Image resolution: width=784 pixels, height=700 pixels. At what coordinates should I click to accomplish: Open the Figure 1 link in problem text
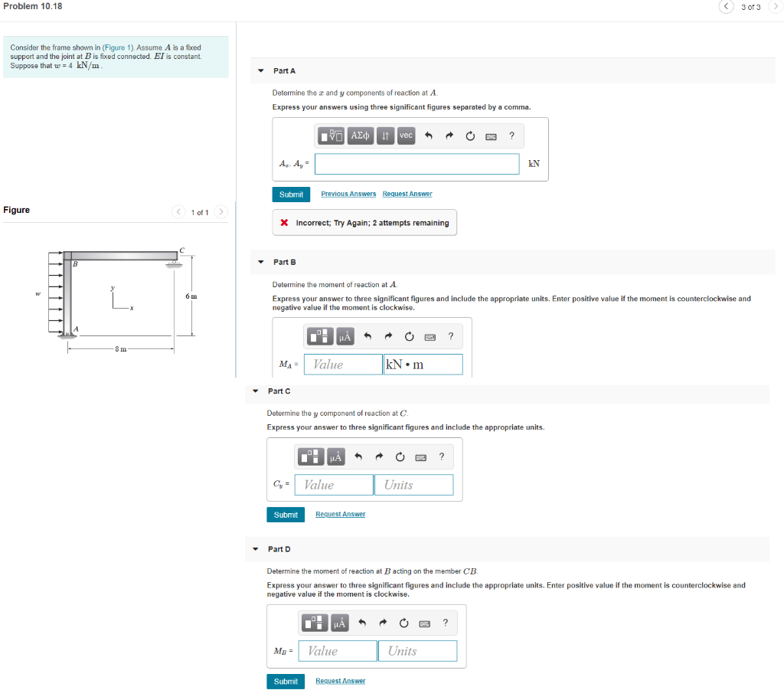pos(119,47)
